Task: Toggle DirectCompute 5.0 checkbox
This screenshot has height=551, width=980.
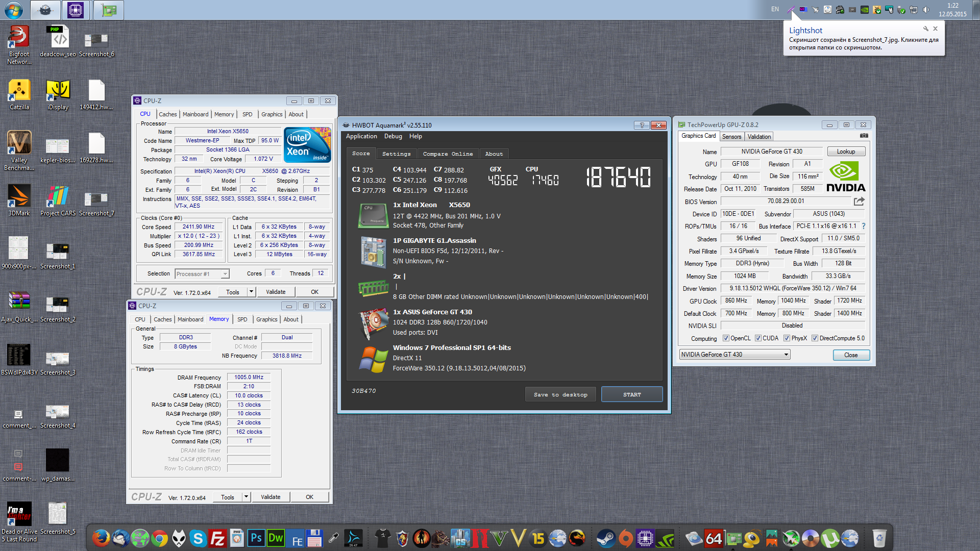Action: [815, 338]
